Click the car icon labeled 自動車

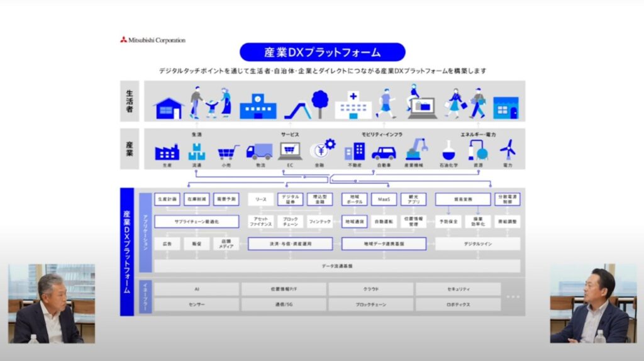tap(384, 152)
